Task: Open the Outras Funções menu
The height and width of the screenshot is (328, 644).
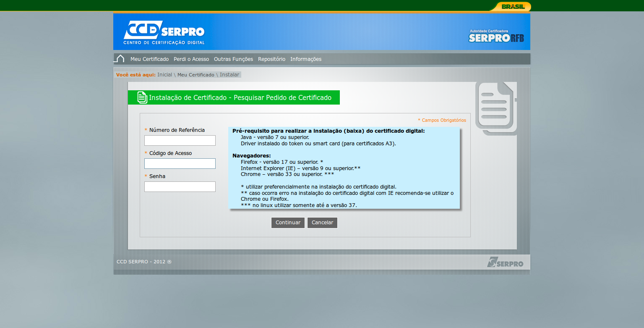Action: click(x=233, y=59)
